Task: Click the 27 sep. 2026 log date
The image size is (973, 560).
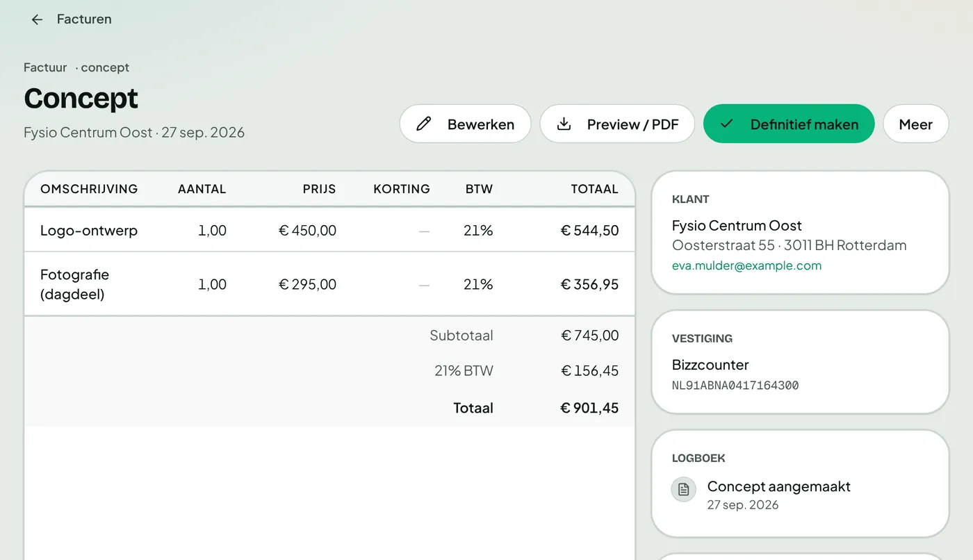Action: tap(743, 505)
